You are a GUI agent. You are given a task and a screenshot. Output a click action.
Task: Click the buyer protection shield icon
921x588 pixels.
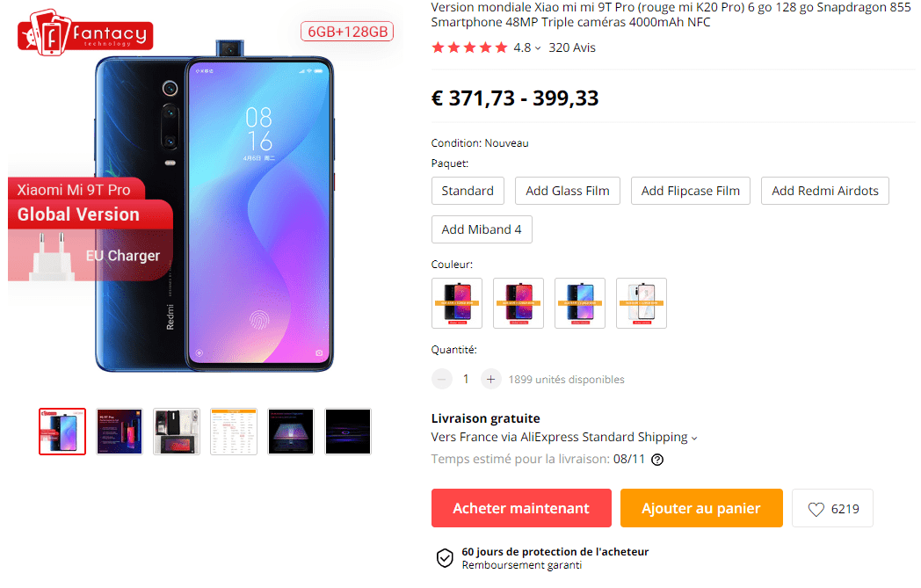445,558
